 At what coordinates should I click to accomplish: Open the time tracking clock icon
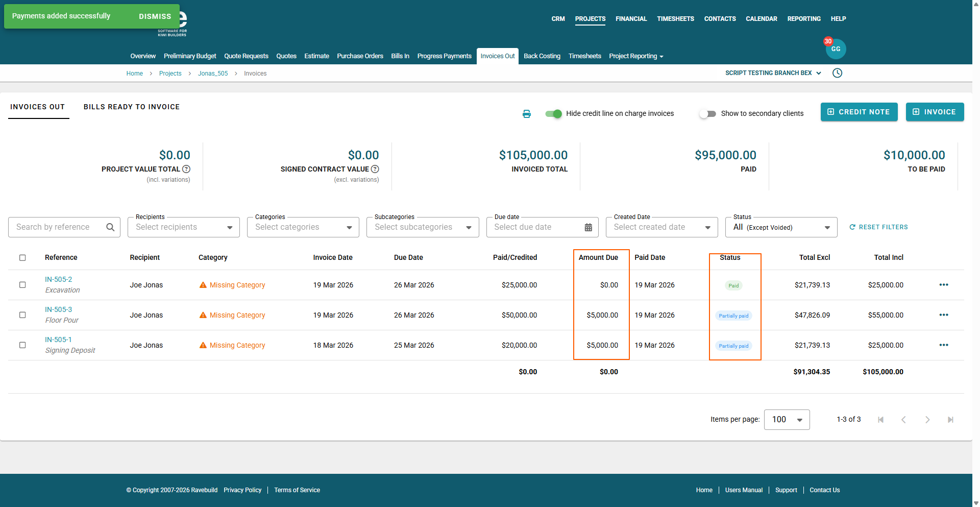837,73
